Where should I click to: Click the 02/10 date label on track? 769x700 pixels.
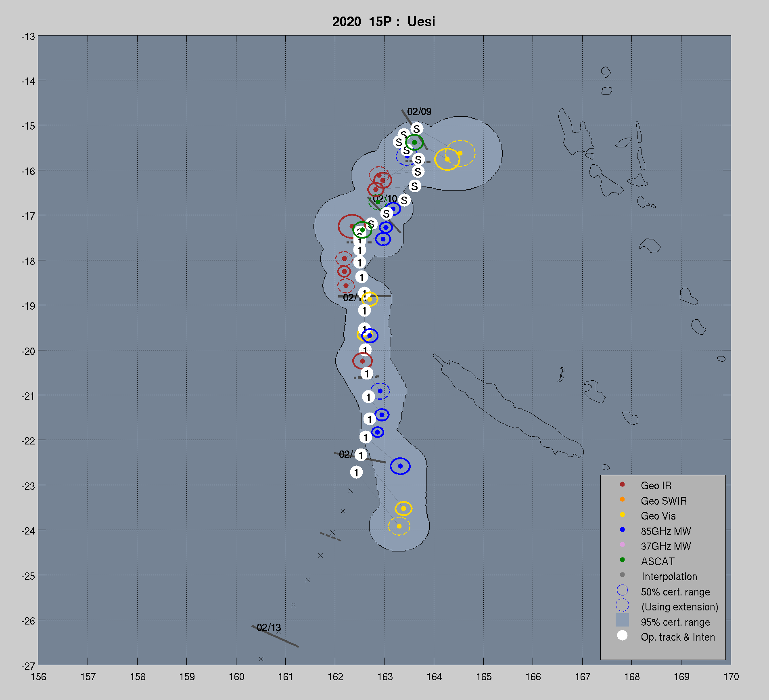click(385, 199)
